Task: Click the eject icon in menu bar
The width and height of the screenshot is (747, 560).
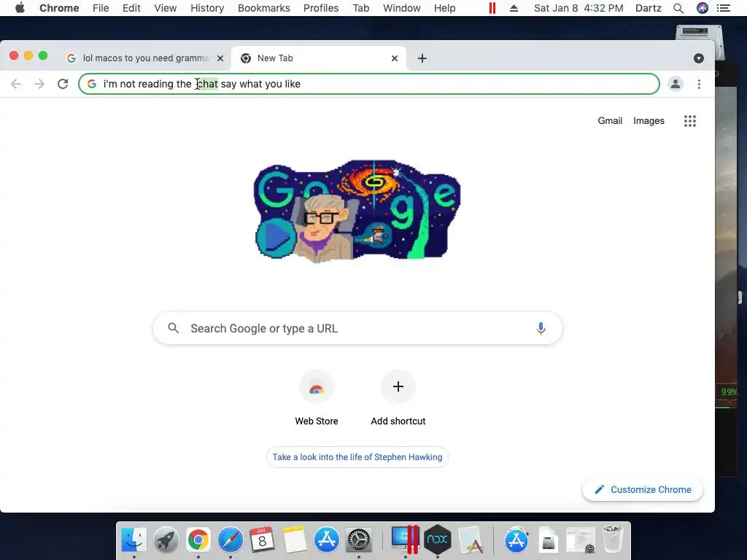Action: pos(514,8)
